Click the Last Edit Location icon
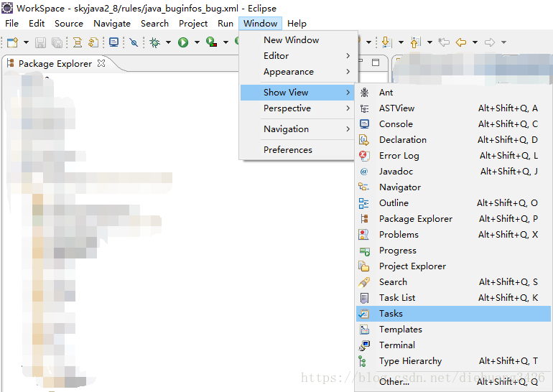The height and width of the screenshot is (392, 553). (x=444, y=42)
